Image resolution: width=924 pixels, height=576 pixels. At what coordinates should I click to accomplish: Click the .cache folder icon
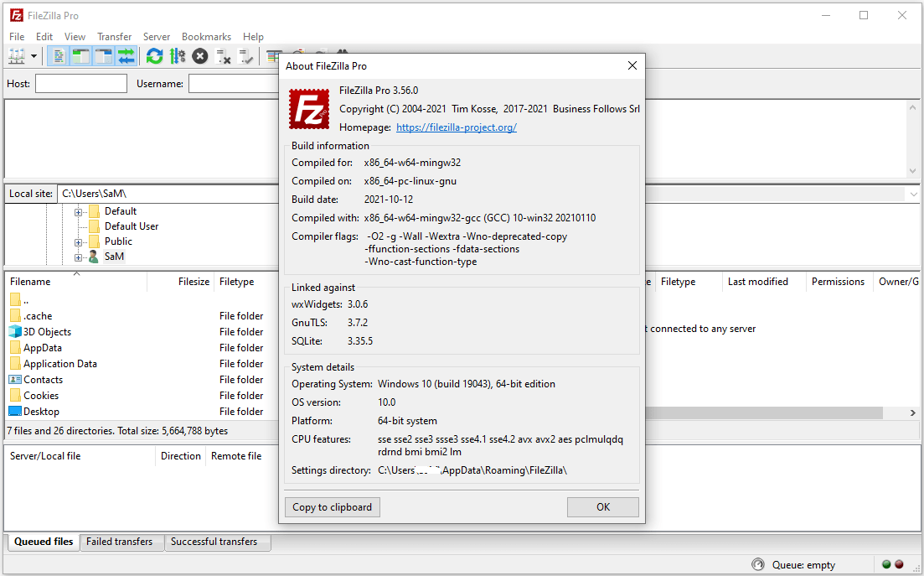15,316
